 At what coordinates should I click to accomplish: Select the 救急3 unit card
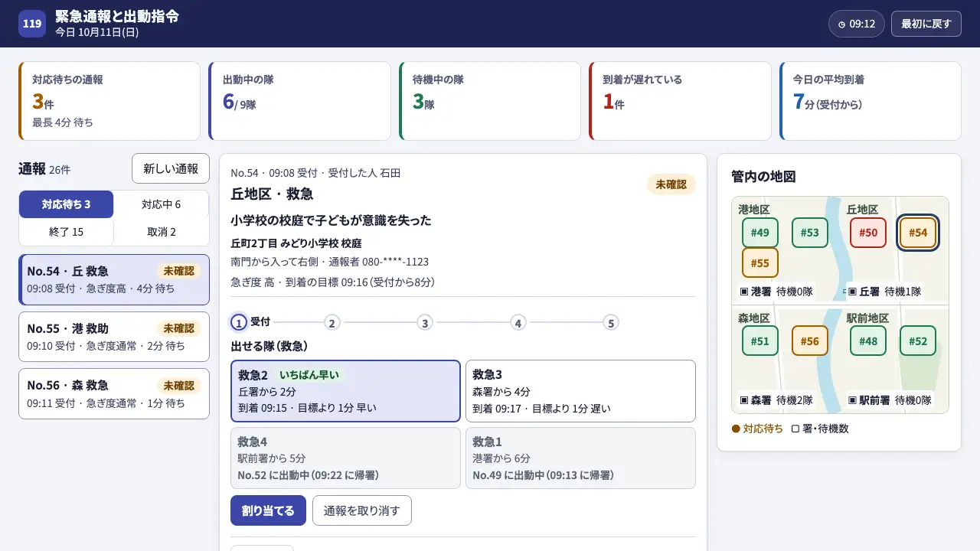(580, 391)
